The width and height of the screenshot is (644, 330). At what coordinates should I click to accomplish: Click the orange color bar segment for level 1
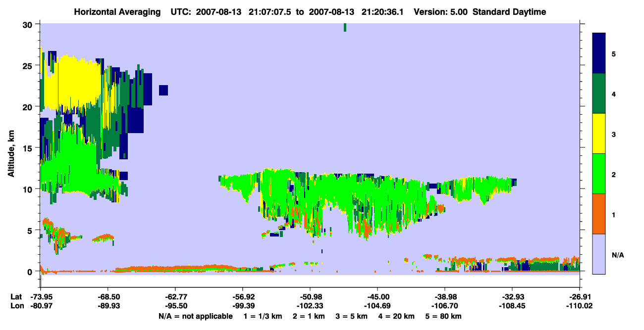pos(599,214)
